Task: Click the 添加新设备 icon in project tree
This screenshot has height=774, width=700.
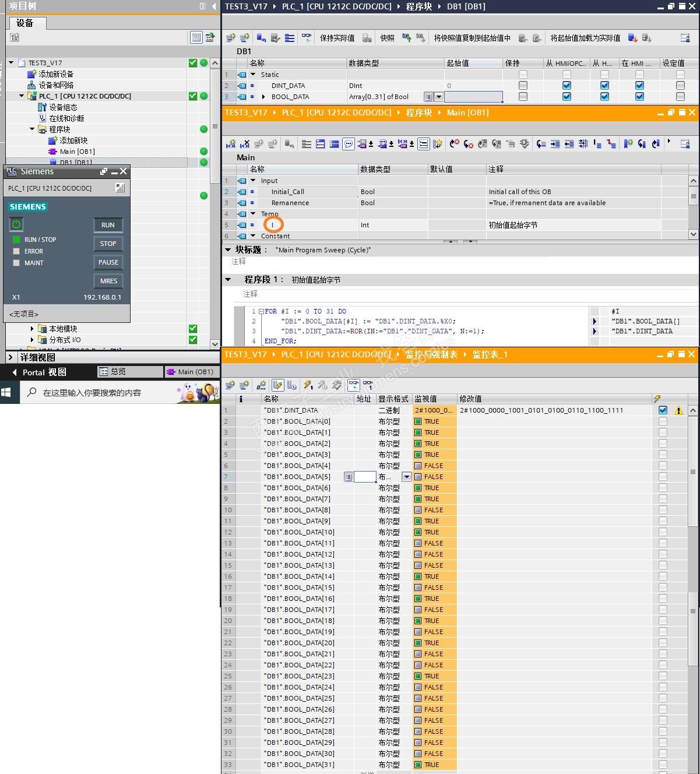Action: [33, 73]
